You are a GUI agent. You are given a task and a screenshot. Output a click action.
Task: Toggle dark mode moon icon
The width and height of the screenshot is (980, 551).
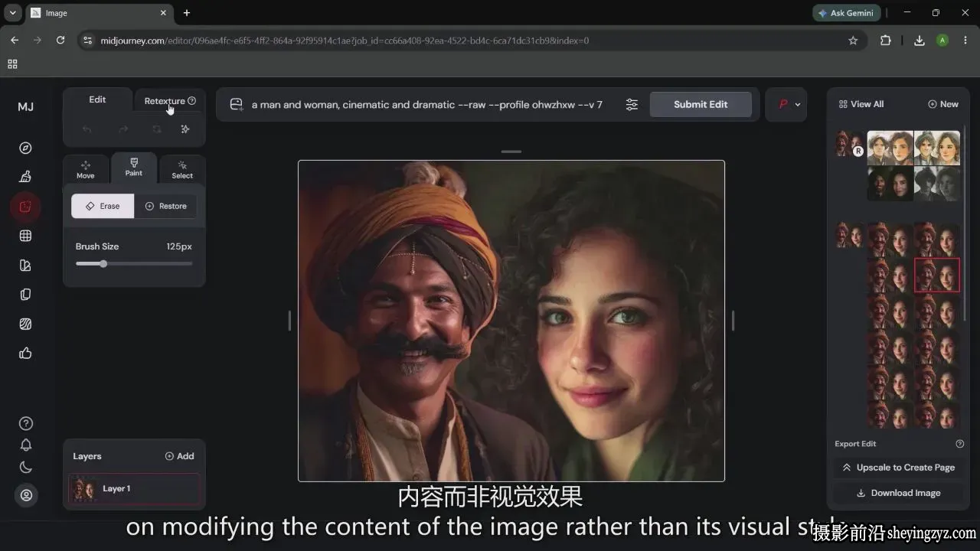[26, 467]
